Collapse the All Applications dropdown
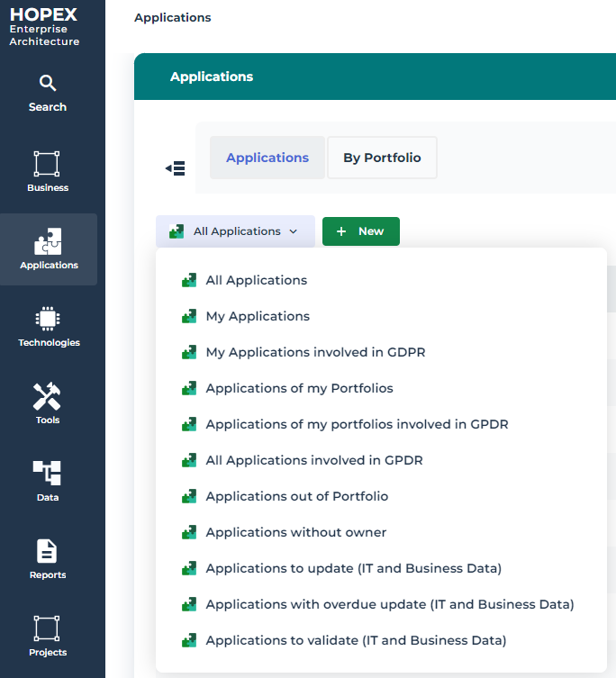The width and height of the screenshot is (616, 678). (235, 231)
